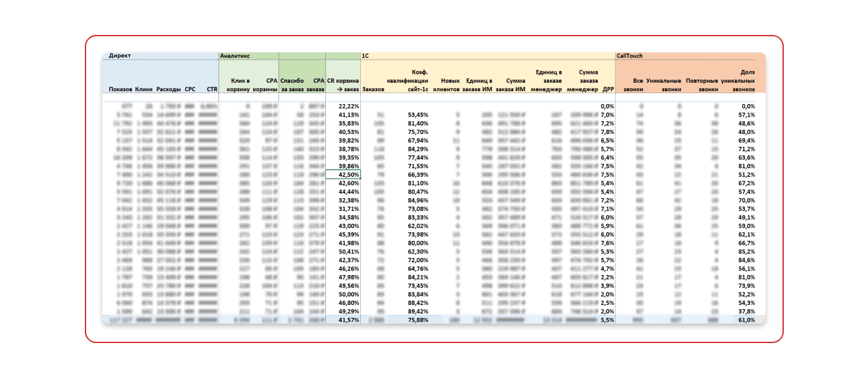Click the ДРР cell 6,5%
Image resolution: width=868 pixels, height=378 pixels.
coord(607,140)
